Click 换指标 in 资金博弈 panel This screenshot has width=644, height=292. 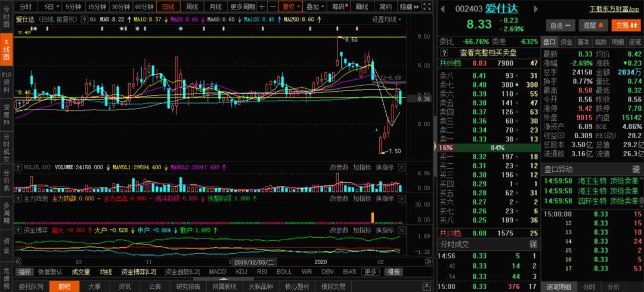385,230
